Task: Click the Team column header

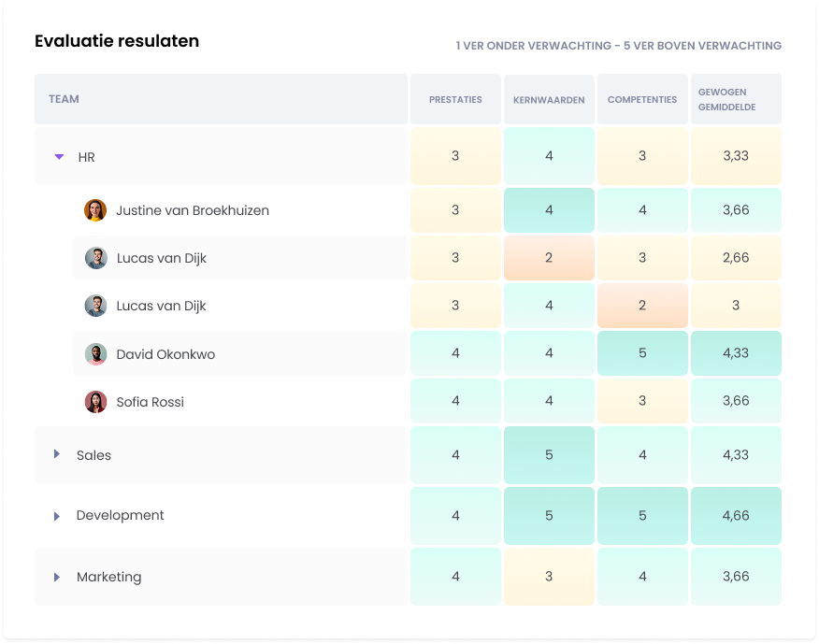Action: pos(64,99)
